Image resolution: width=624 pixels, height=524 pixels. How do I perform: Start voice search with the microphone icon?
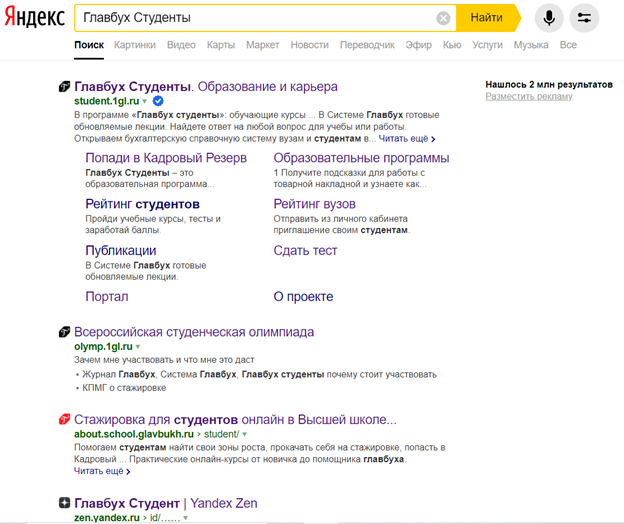549,18
